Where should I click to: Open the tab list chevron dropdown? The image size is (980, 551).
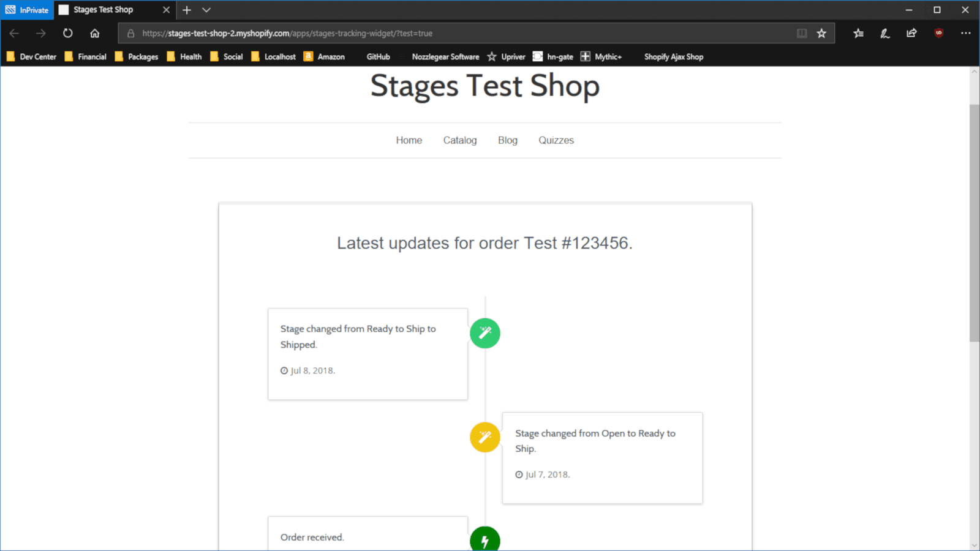206,10
